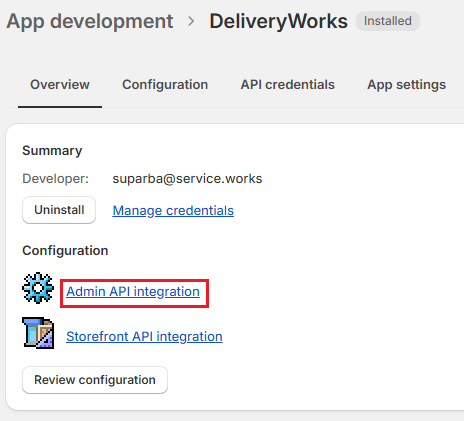Viewport: 464px width, 421px height.
Task: Click the Developer: label
Action: [x=56, y=179]
